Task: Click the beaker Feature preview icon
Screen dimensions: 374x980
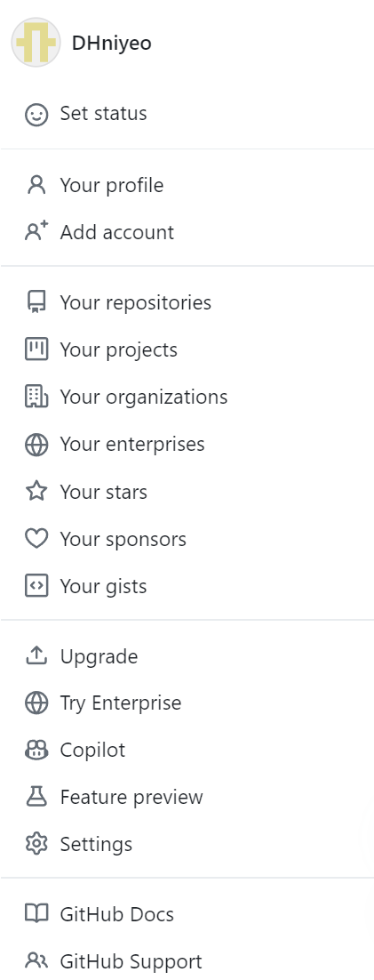Action: point(36,797)
